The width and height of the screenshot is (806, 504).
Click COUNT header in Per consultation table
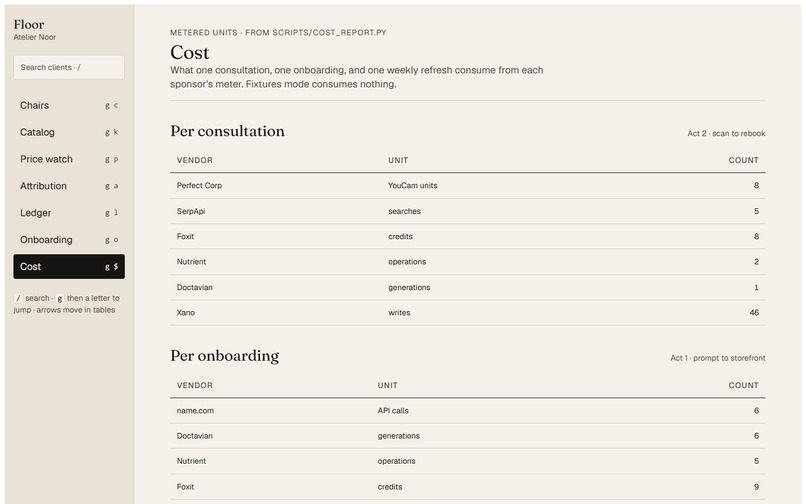(x=743, y=160)
